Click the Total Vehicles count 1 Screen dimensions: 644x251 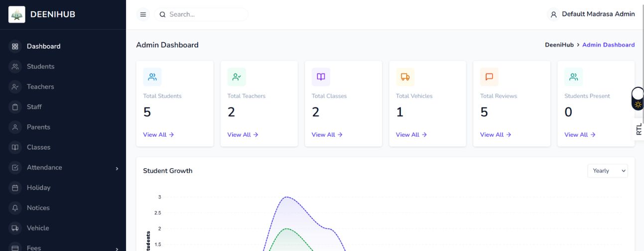point(399,113)
